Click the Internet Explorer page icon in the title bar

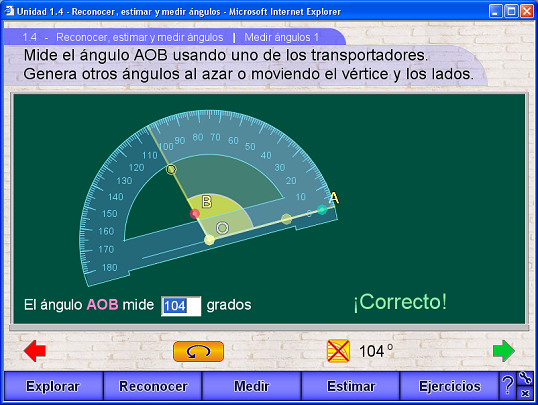pos(9,11)
